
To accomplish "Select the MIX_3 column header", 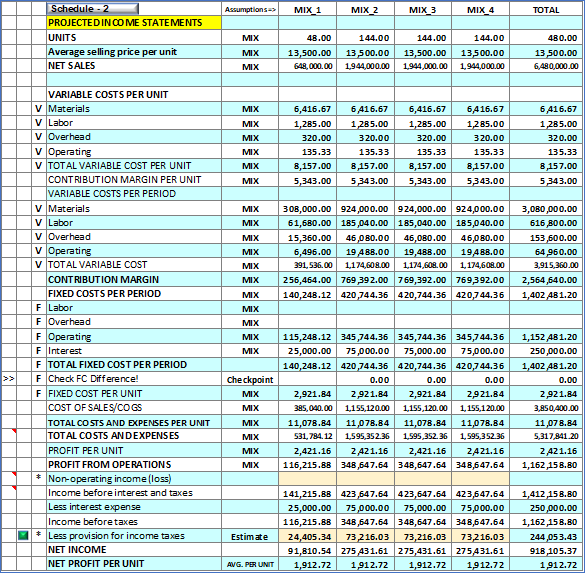I will [x=422, y=10].
